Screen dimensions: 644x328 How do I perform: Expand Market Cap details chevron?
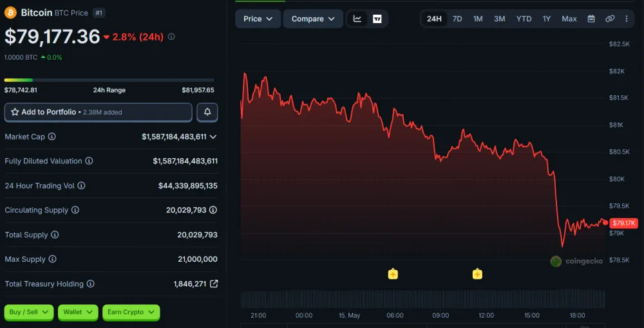213,137
